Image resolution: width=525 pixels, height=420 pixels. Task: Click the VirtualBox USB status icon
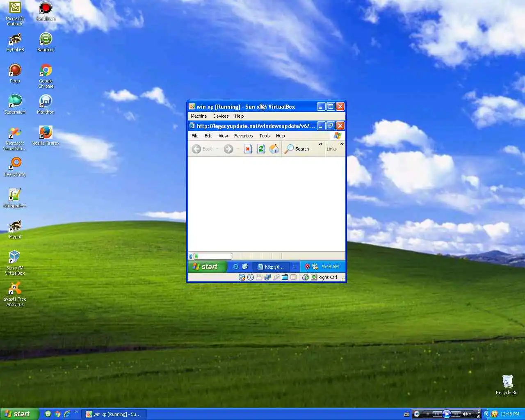[x=276, y=277]
